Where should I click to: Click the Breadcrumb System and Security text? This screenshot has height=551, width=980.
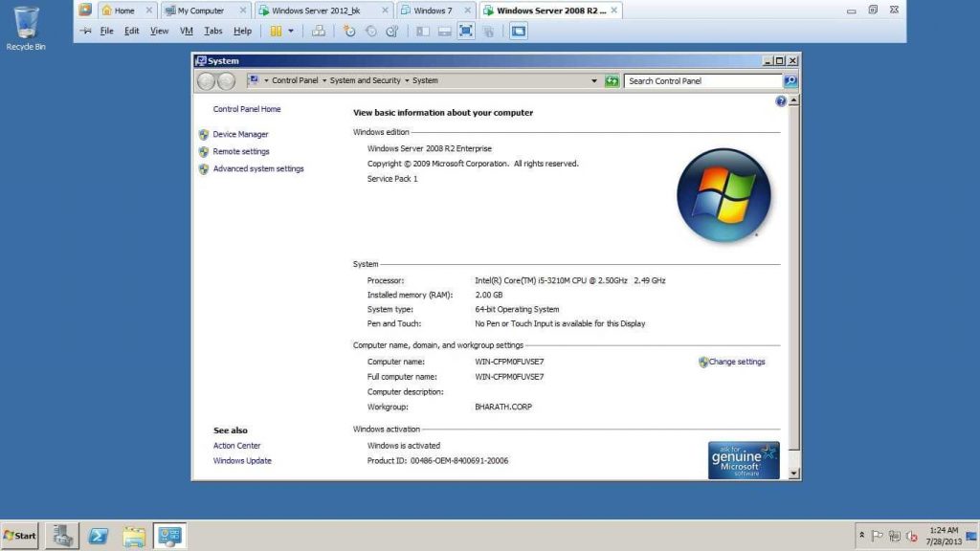(x=365, y=80)
